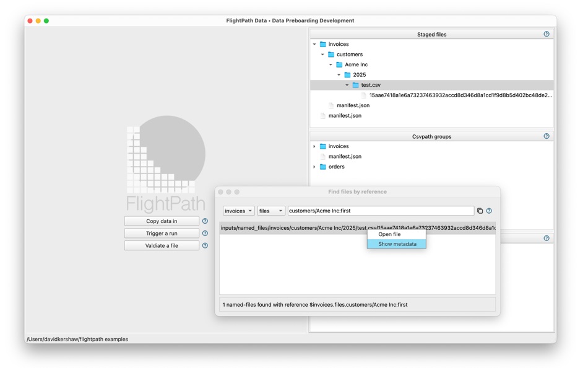Image resolution: width=588 pixels, height=368 pixels.
Task: Expand the orders tree item
Action: [x=316, y=166]
